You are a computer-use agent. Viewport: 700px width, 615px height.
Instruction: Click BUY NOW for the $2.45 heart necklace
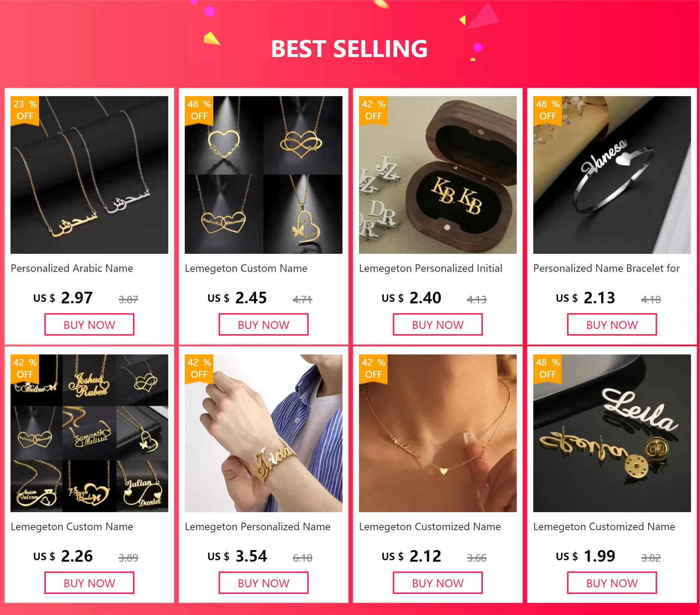coord(264,325)
